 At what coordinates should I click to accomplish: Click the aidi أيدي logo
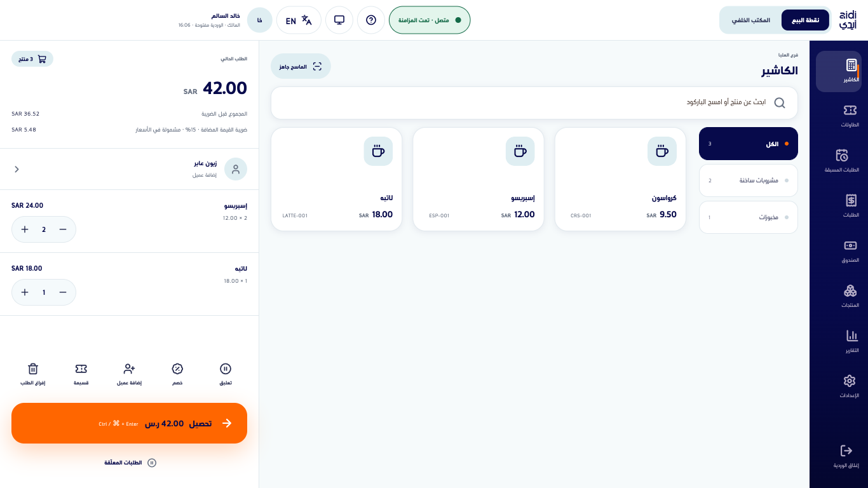tap(848, 20)
